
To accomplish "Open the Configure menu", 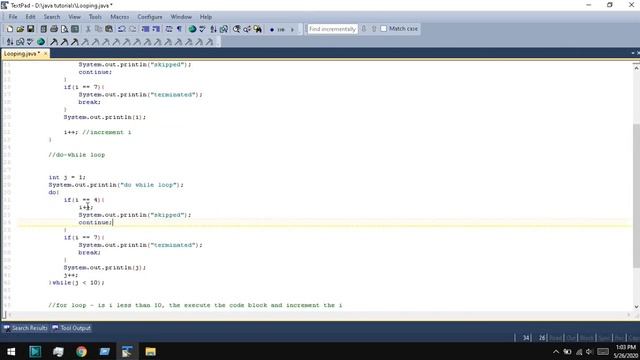I will tap(150, 17).
